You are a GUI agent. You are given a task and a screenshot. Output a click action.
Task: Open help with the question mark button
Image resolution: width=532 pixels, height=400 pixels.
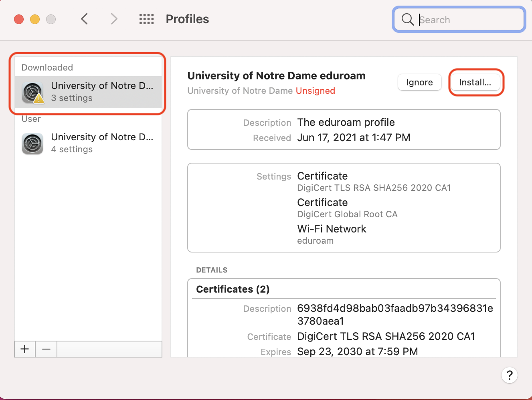510,375
